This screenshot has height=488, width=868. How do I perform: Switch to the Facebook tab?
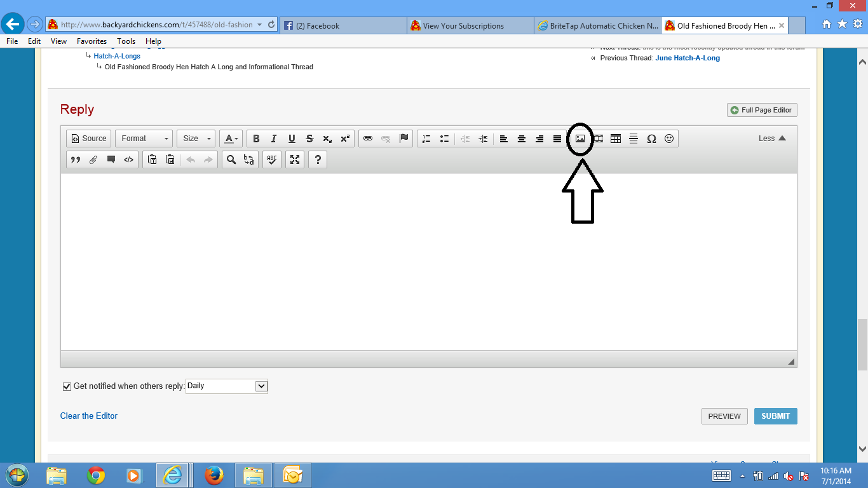click(x=343, y=25)
